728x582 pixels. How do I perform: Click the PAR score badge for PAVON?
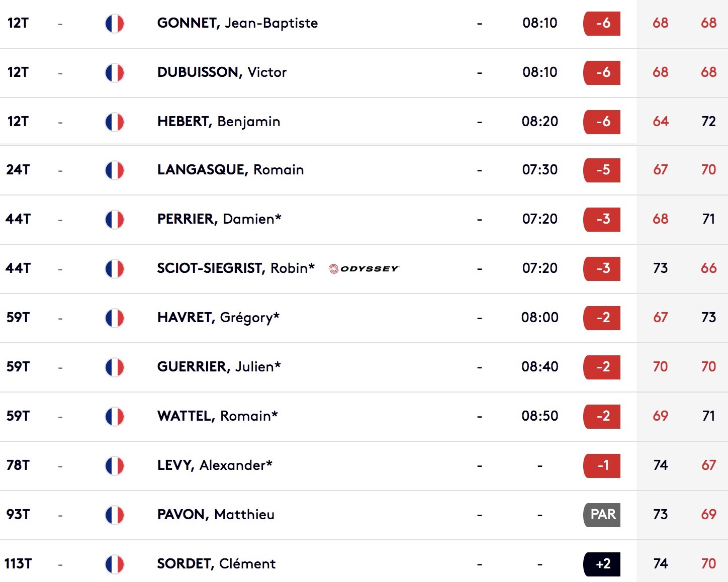click(x=602, y=515)
